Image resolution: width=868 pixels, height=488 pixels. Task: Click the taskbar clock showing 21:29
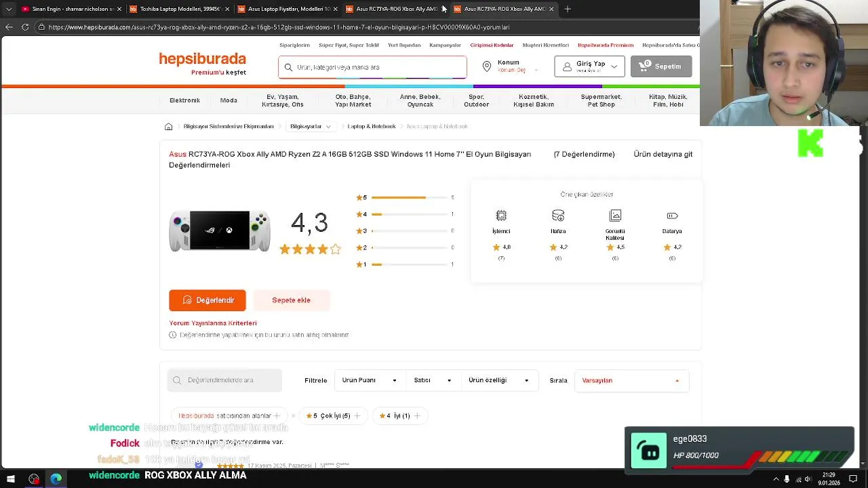click(x=829, y=479)
